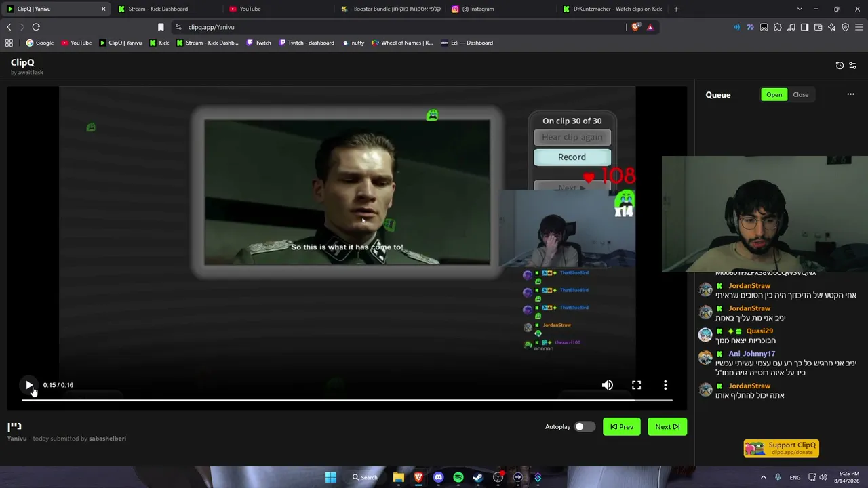Open Brave Shields lion icon

635,27
